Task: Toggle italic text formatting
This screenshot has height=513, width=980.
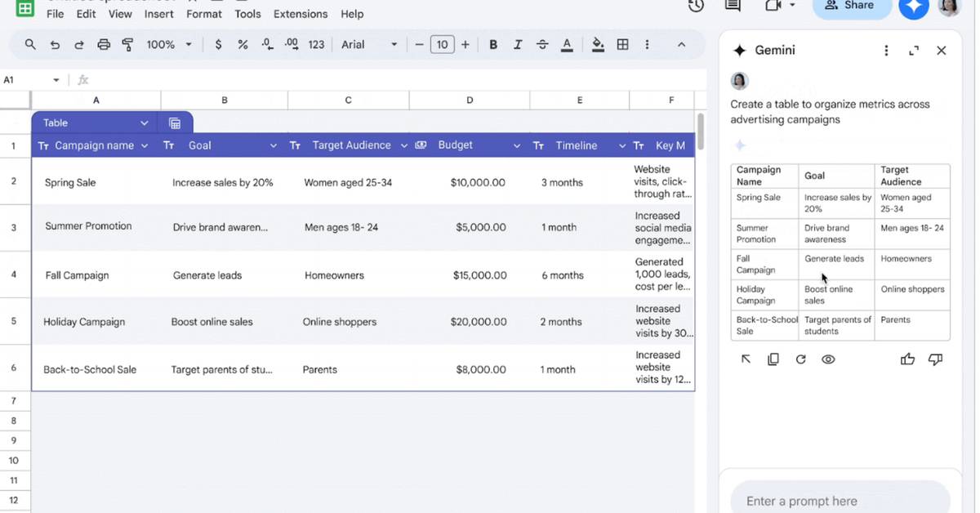Action: coord(518,45)
